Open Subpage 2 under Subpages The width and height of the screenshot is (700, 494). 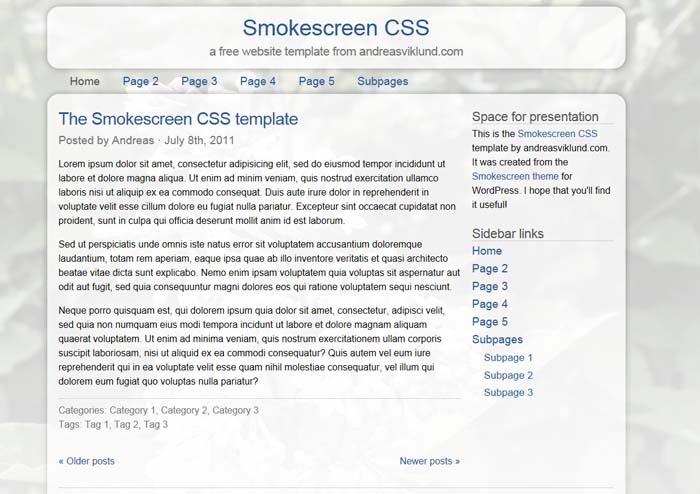click(508, 376)
